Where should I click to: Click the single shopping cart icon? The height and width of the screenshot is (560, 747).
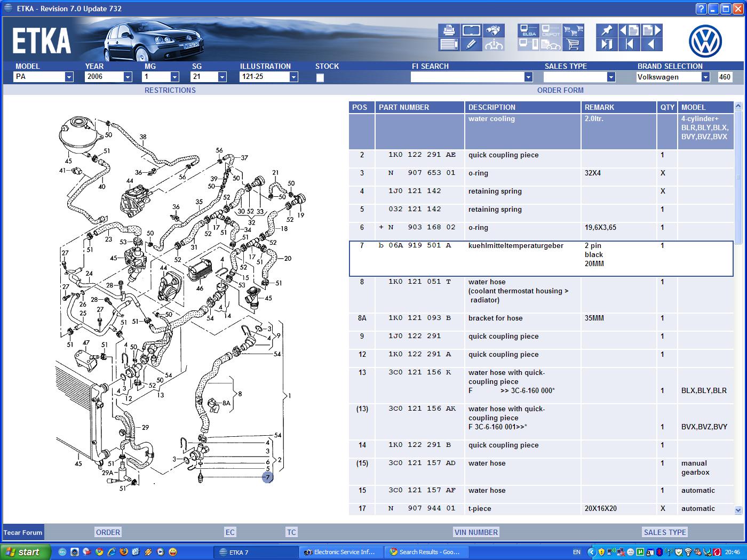point(573,45)
